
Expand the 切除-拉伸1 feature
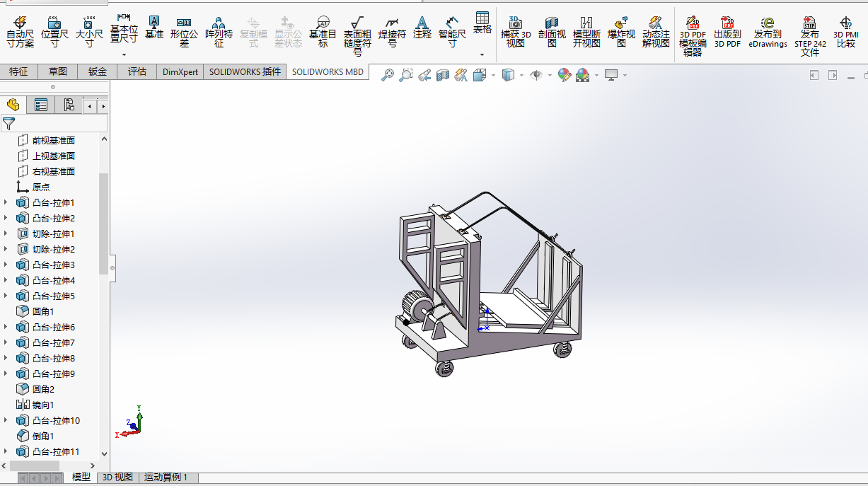(x=6, y=233)
